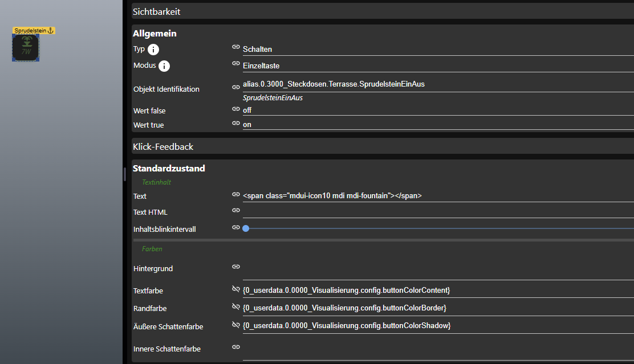Toggle the unlinked icon beside Randfarbe
Screen dimensions: 634x364
pyautogui.click(x=236, y=307)
